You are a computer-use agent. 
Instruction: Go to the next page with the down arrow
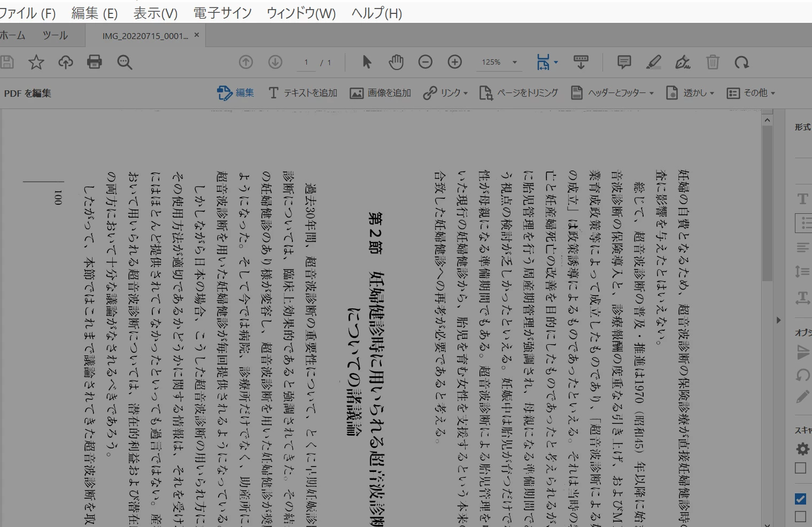pyautogui.click(x=275, y=62)
